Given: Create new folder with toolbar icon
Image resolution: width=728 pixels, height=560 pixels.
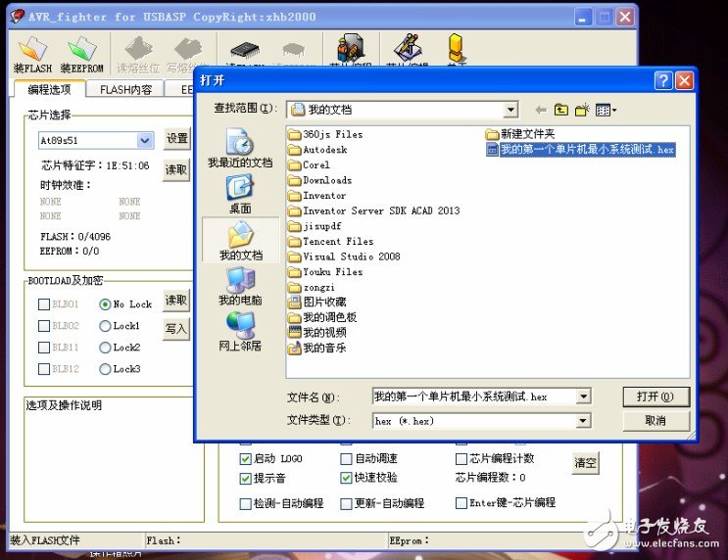Looking at the screenshot, I should [x=582, y=110].
